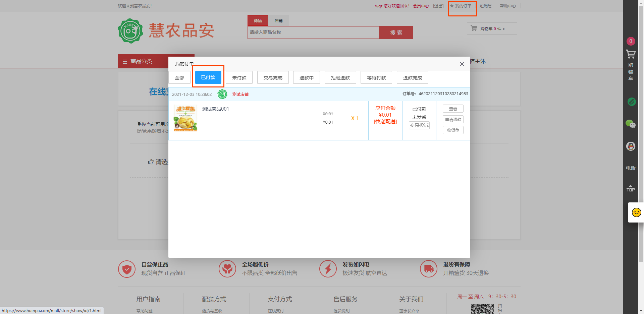This screenshot has height=314, width=644.
Task: Switch search type to 店铺 tab
Action: (x=278, y=21)
